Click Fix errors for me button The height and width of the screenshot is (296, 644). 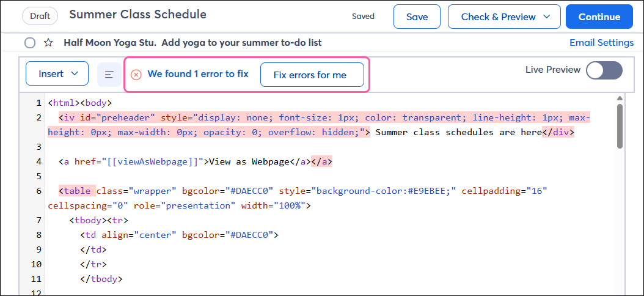point(312,75)
